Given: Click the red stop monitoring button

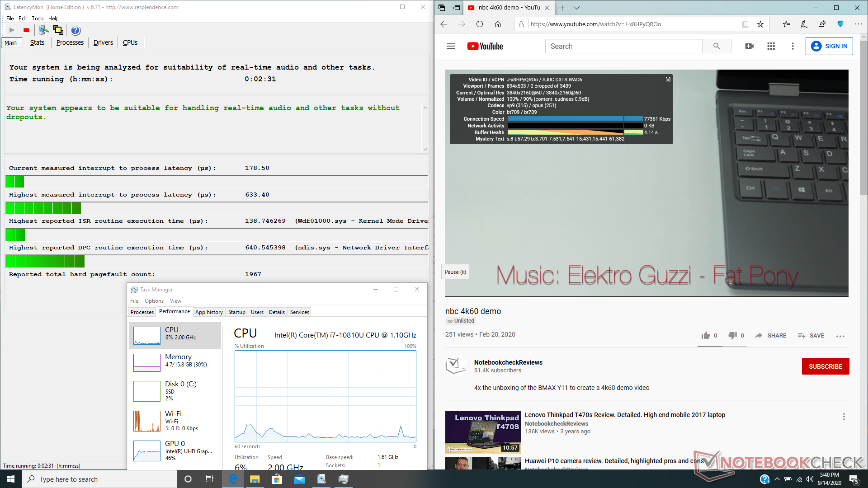Looking at the screenshot, I should point(26,30).
